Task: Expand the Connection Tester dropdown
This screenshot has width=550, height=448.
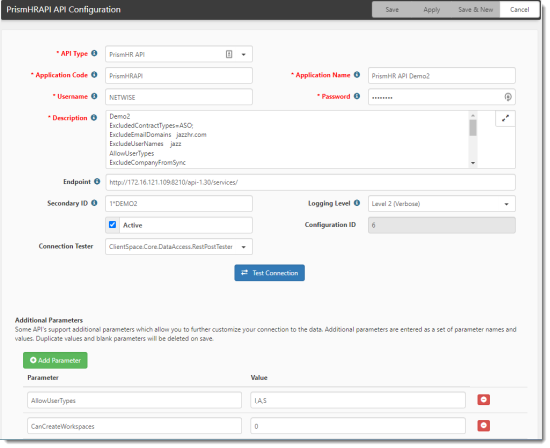Action: 243,247
